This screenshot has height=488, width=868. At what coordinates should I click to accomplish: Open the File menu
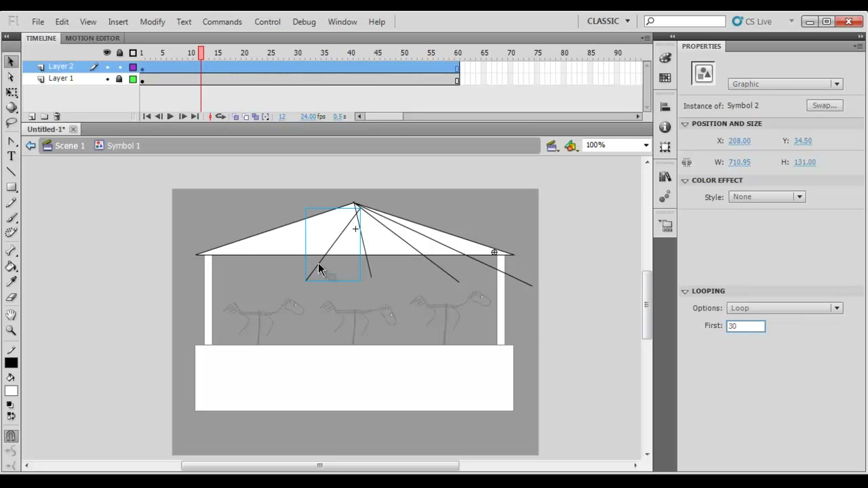click(x=38, y=22)
